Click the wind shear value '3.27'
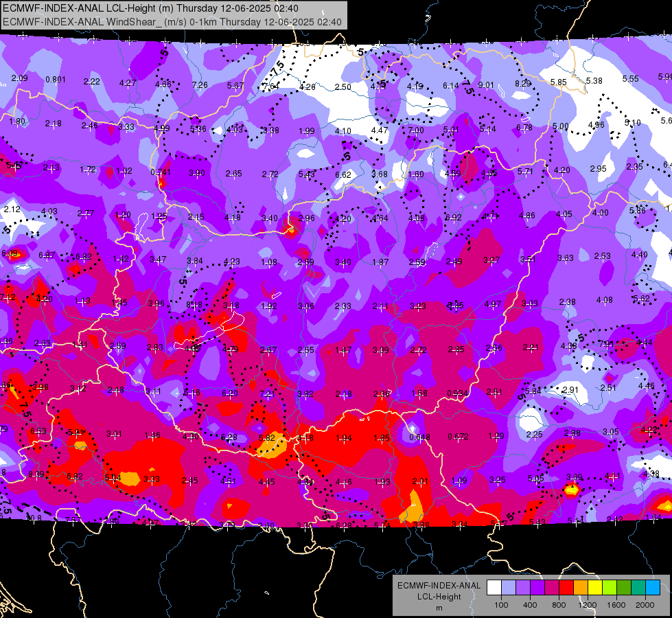Viewport: 672px width, 618px height. [491, 260]
